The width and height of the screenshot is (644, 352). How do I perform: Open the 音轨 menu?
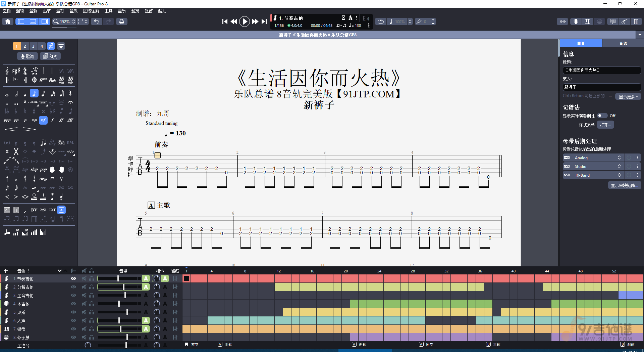tap(34, 11)
